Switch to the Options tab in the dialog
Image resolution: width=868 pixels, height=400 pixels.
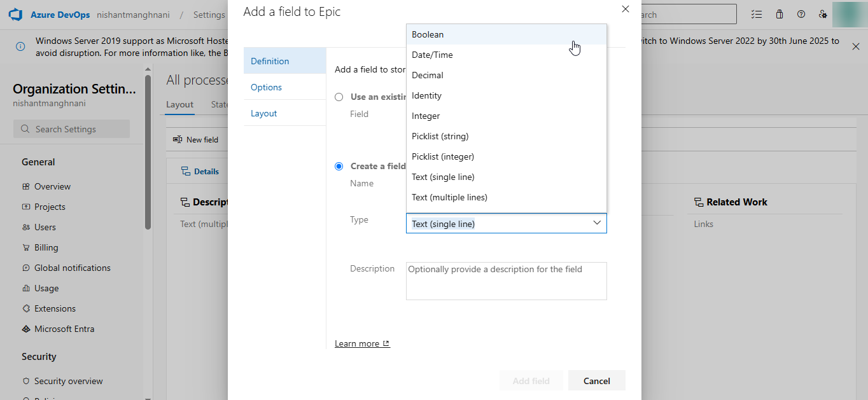pos(265,87)
